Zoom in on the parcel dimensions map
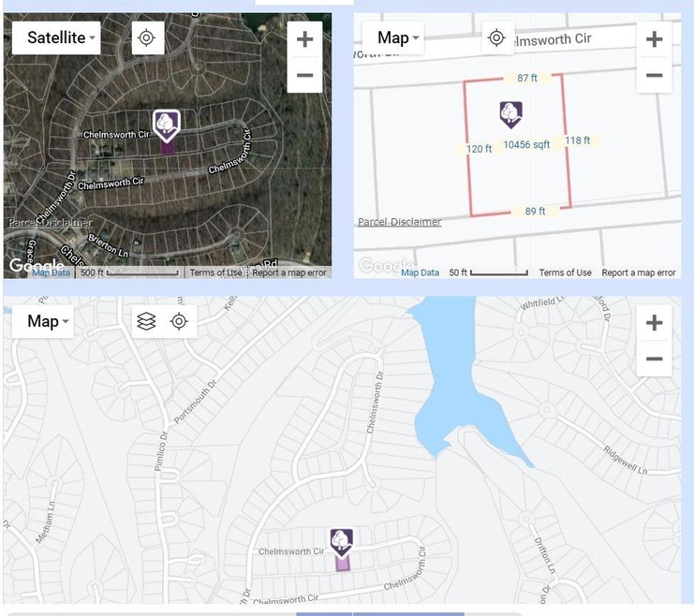694x616 pixels. 654,39
